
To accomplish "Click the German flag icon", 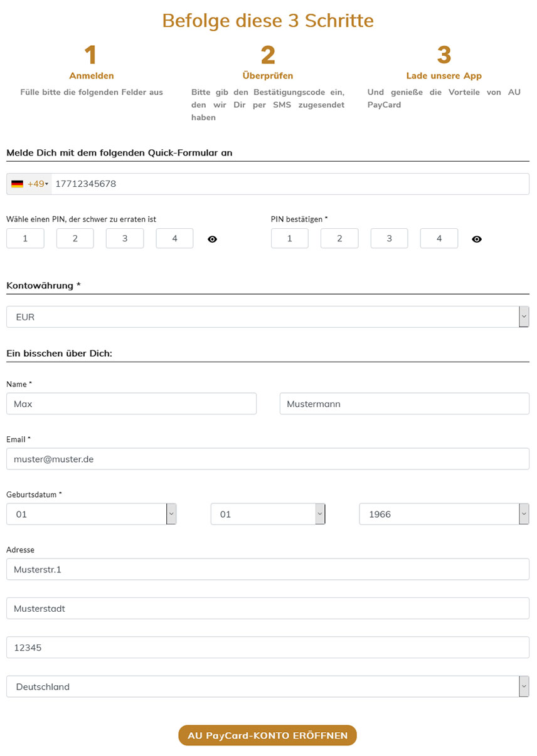I will [x=17, y=184].
